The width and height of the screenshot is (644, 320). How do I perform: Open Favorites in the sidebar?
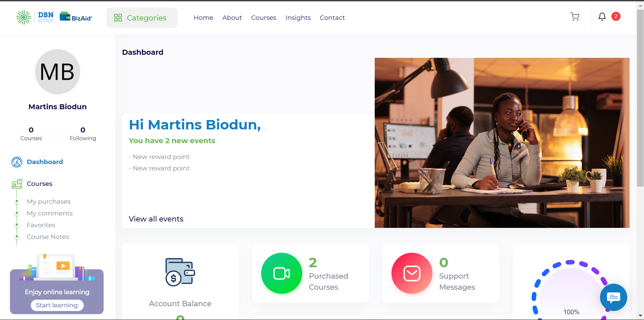41,225
